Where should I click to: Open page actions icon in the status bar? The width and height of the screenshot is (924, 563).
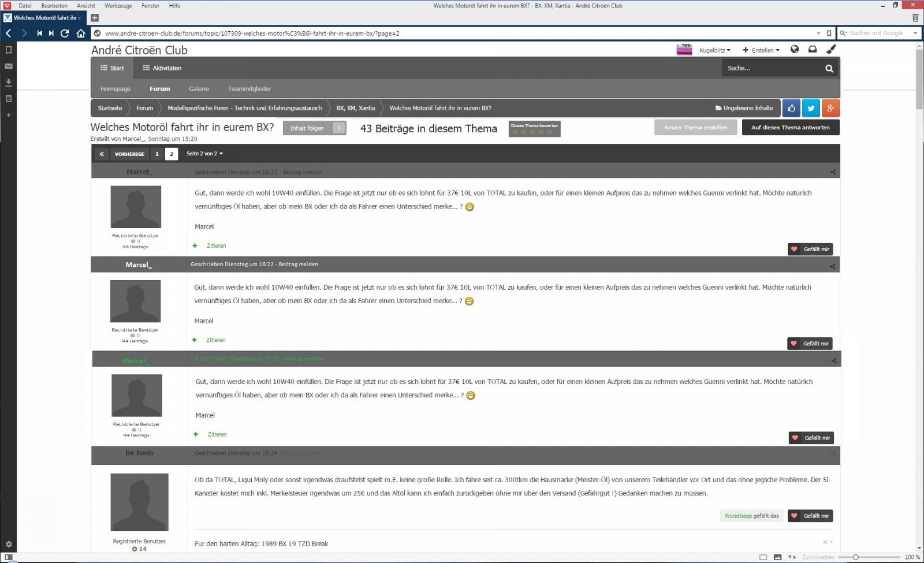click(x=792, y=557)
